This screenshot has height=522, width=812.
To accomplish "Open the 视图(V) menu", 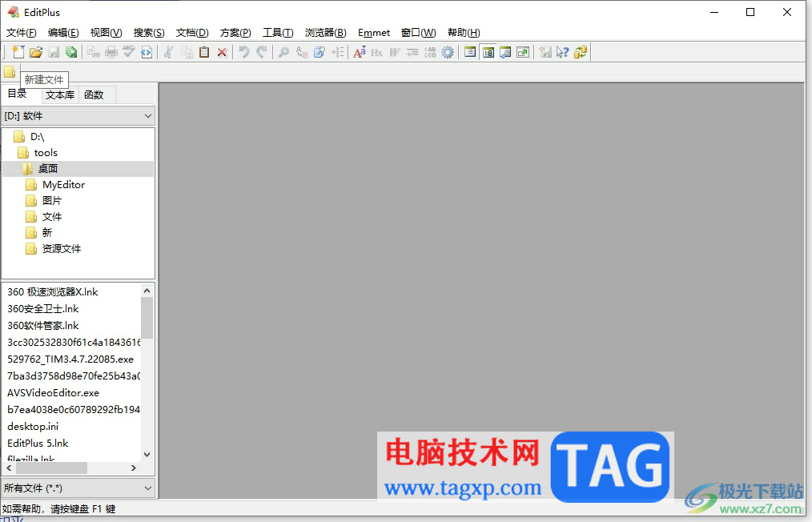I will 107,33.
